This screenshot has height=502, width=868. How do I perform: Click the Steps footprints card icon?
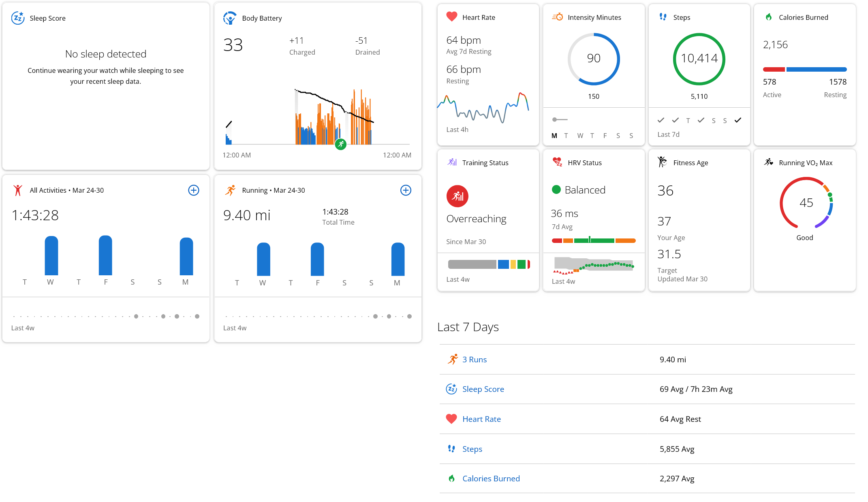(x=663, y=17)
